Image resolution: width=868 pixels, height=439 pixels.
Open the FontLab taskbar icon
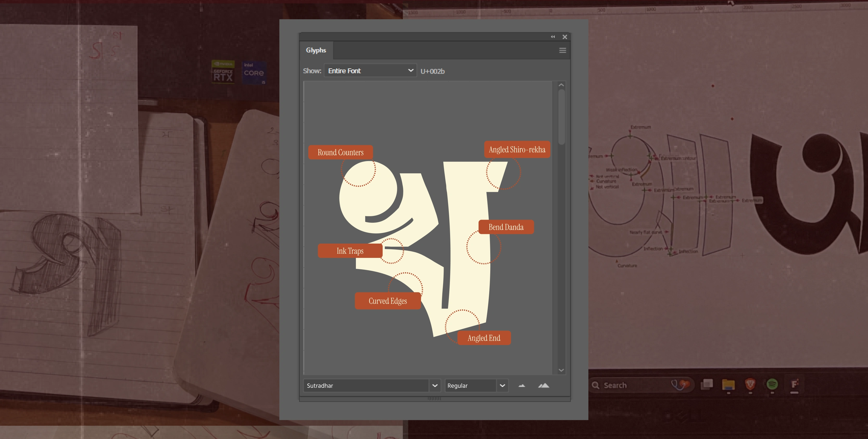(794, 384)
